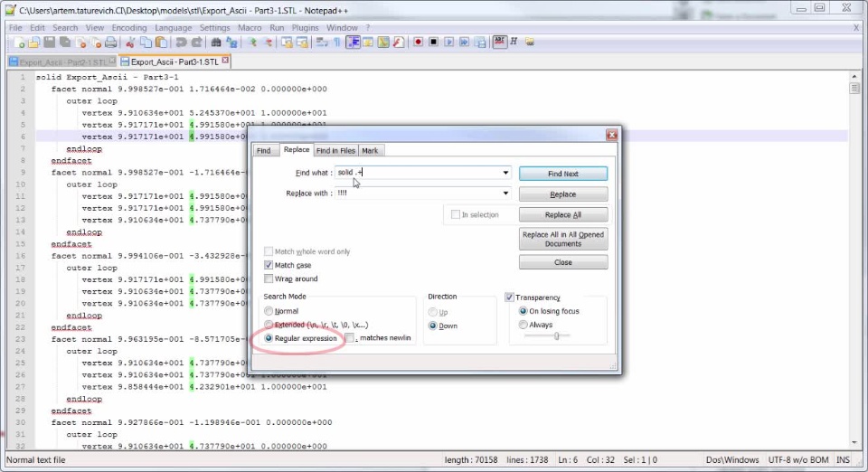Click the dialog's Close button
The width and height of the screenshot is (868, 472).
point(563,262)
